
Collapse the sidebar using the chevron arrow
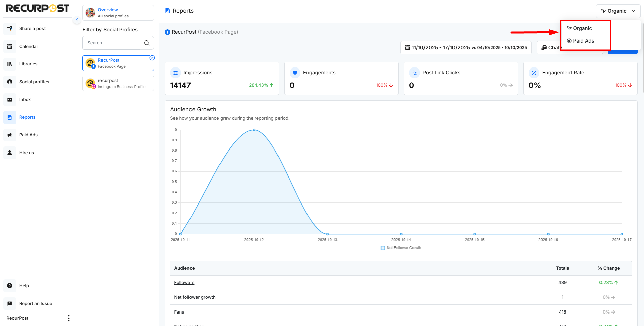77,20
